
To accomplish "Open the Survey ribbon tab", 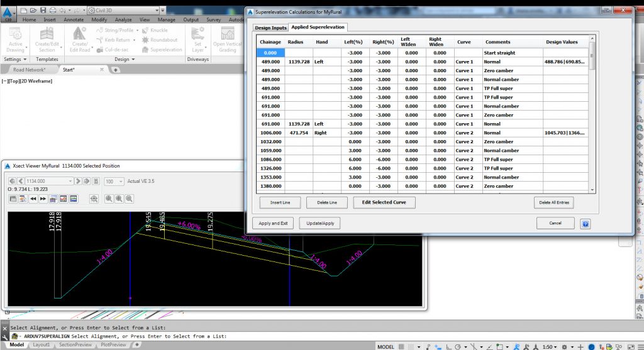I will 214,19.
